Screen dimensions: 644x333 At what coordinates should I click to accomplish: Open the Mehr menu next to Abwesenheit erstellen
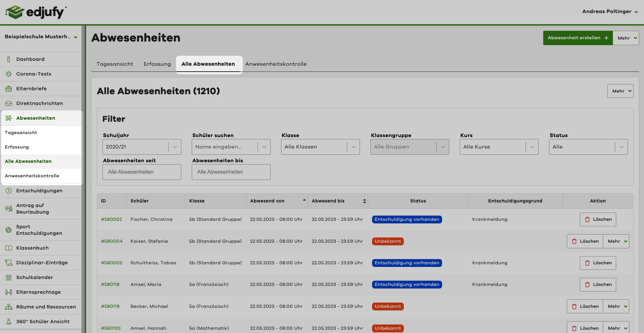click(x=625, y=38)
